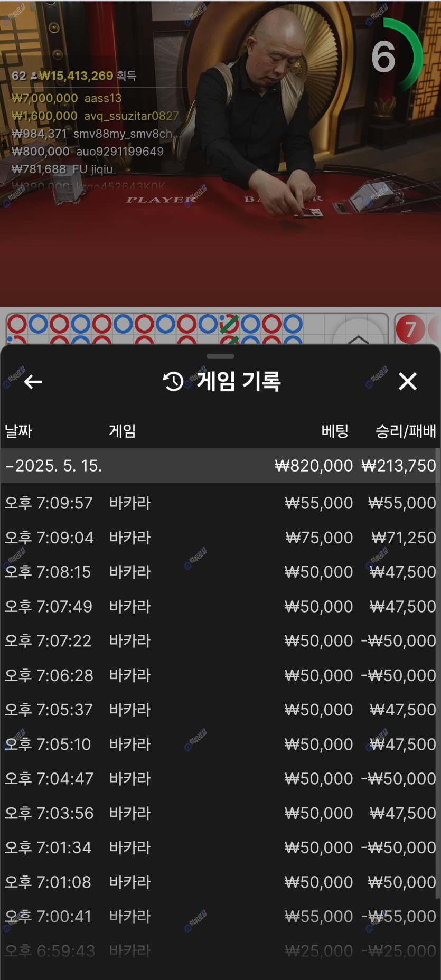The height and width of the screenshot is (980, 441).
Task: Tap top winner aass13 in the leaderboard
Action: [x=102, y=98]
